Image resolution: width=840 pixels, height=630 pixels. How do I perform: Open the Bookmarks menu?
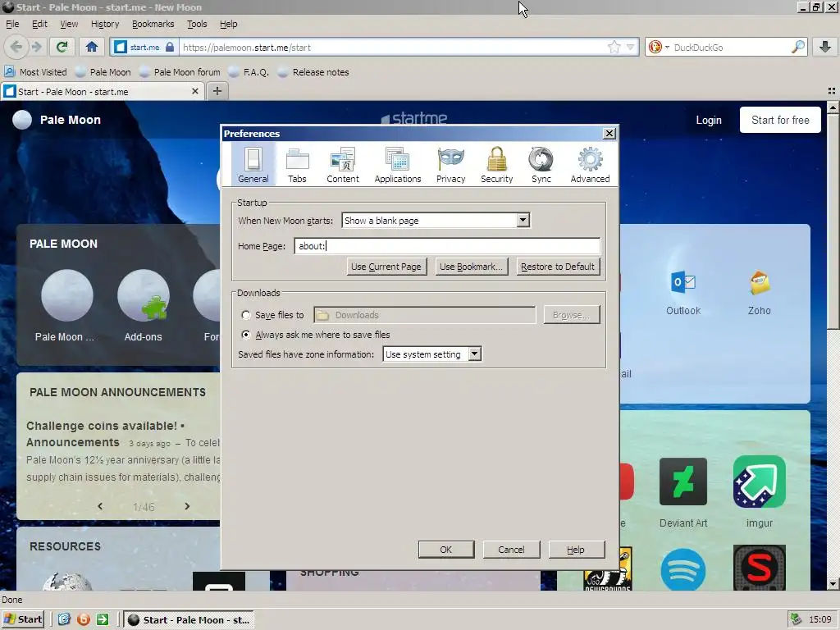click(153, 24)
